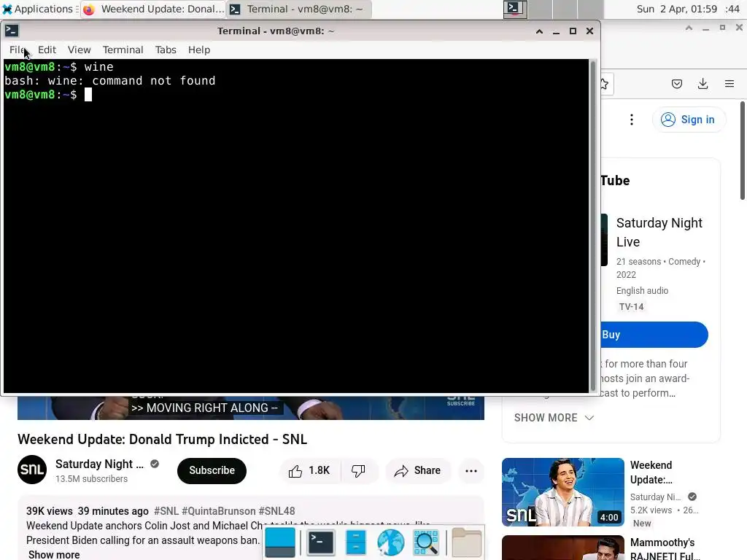This screenshot has height=560, width=747.
Task: Click Sign in on YouTube
Action: (x=689, y=120)
